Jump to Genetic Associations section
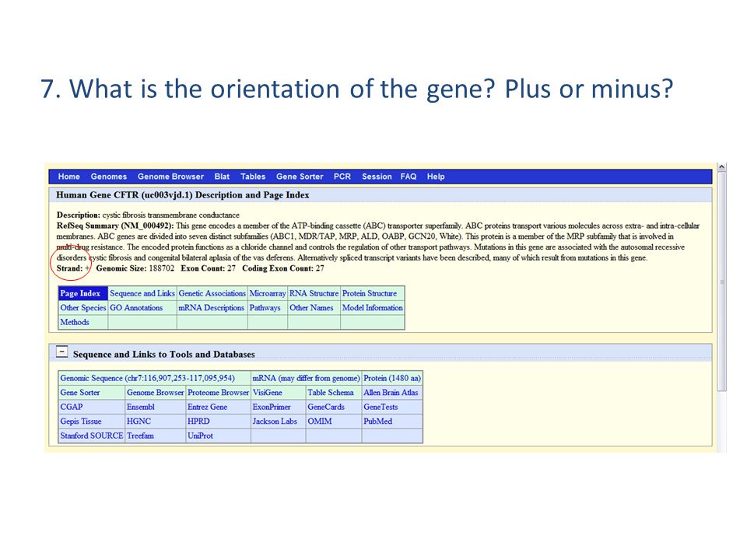The image size is (747, 560). 212,293
